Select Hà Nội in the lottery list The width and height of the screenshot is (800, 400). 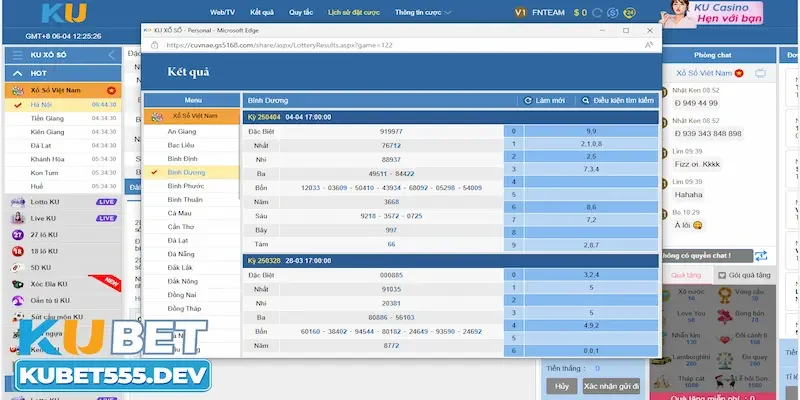click(x=42, y=104)
